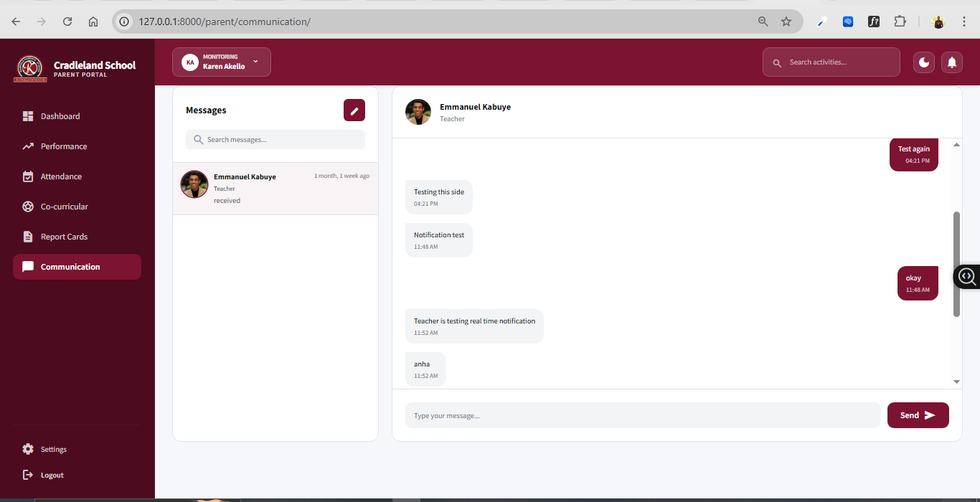Go to Performance in the sidebar
This screenshot has width=980, height=502.
coord(63,146)
